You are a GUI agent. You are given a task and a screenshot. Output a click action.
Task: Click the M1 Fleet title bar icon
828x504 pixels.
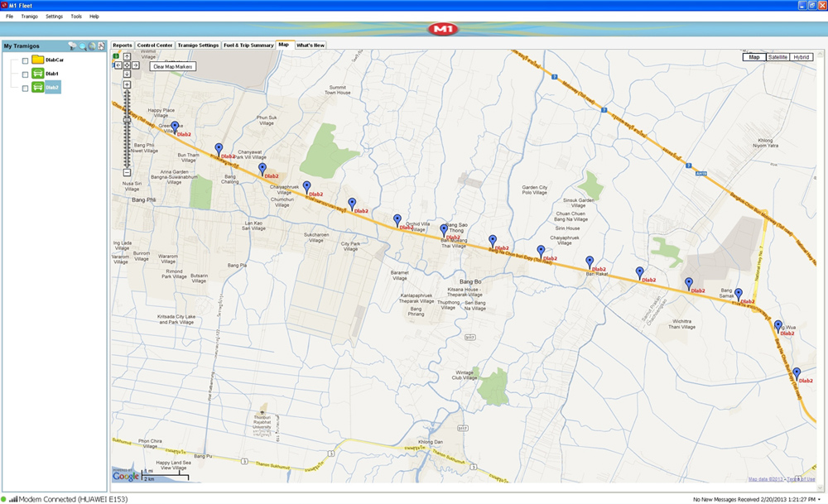(4, 5)
